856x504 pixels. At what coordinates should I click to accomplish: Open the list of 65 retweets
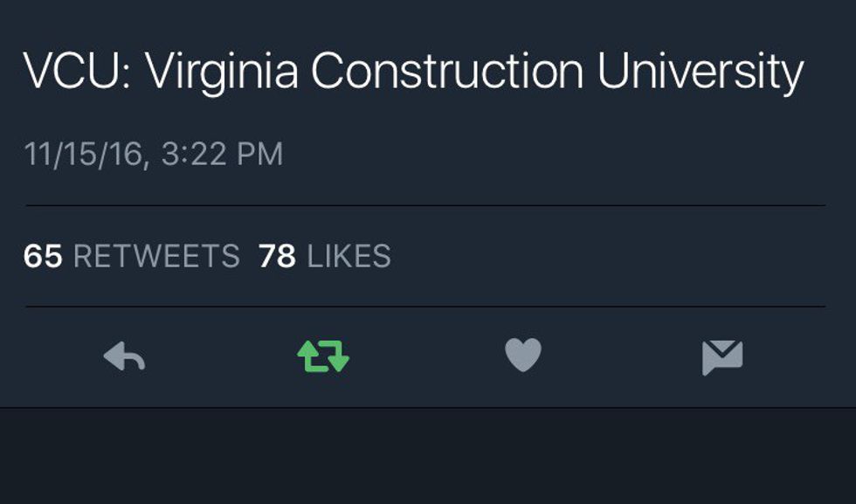pos(131,257)
